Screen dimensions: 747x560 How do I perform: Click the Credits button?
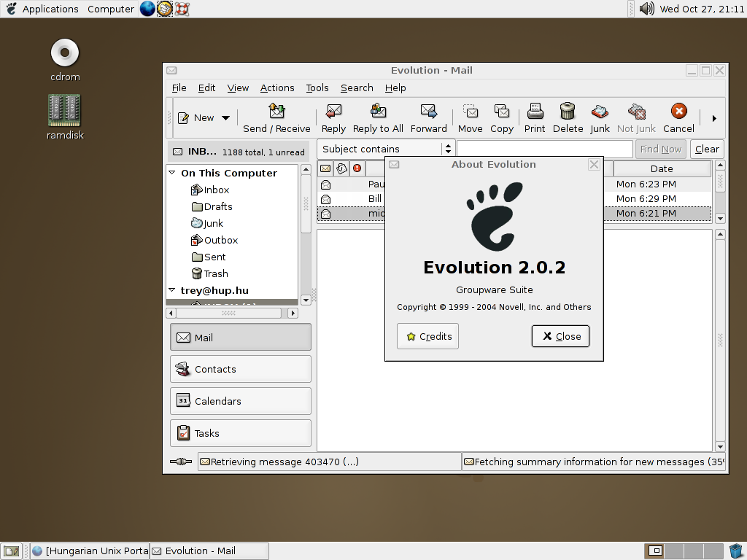tap(427, 336)
